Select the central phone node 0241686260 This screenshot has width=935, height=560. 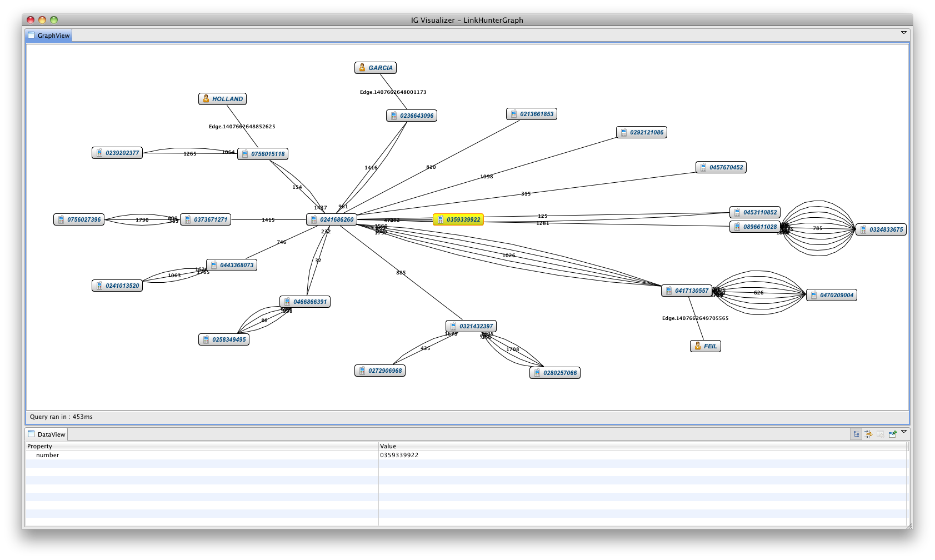tap(332, 219)
